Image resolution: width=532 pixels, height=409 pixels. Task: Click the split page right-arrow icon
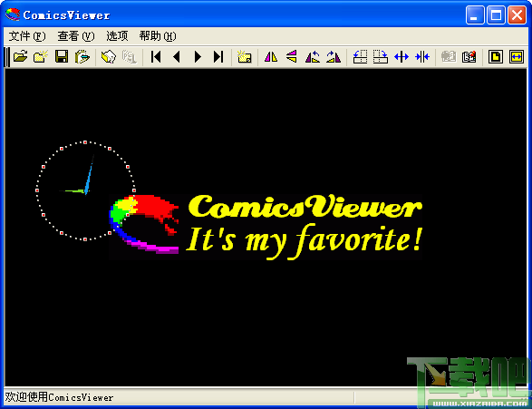point(381,57)
